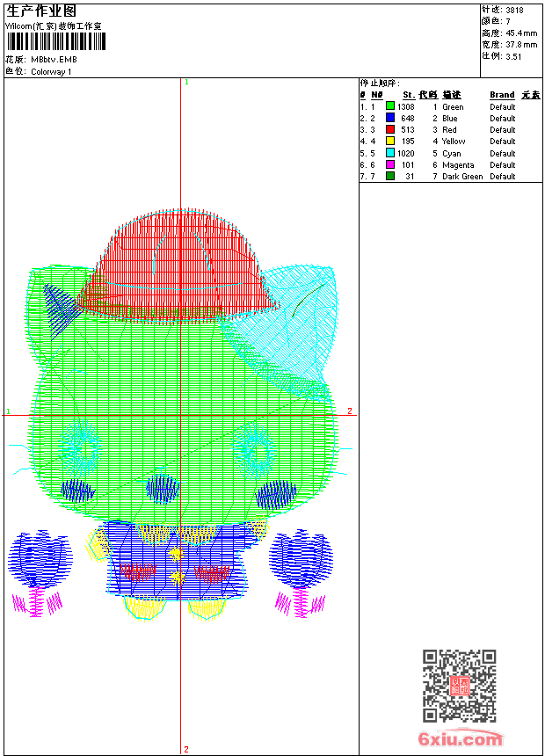The image size is (545, 756).
Task: Select the 'Colorway 1' text
Action: (x=51, y=72)
